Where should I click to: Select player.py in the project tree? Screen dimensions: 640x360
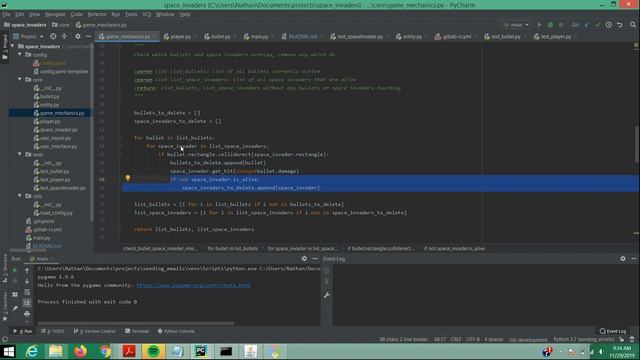point(47,121)
